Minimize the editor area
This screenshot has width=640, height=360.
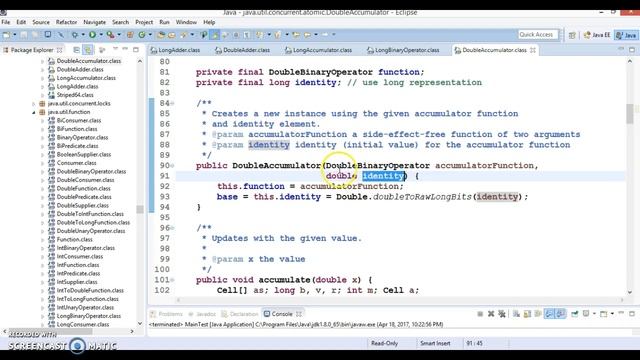pyautogui.click(x=621, y=49)
